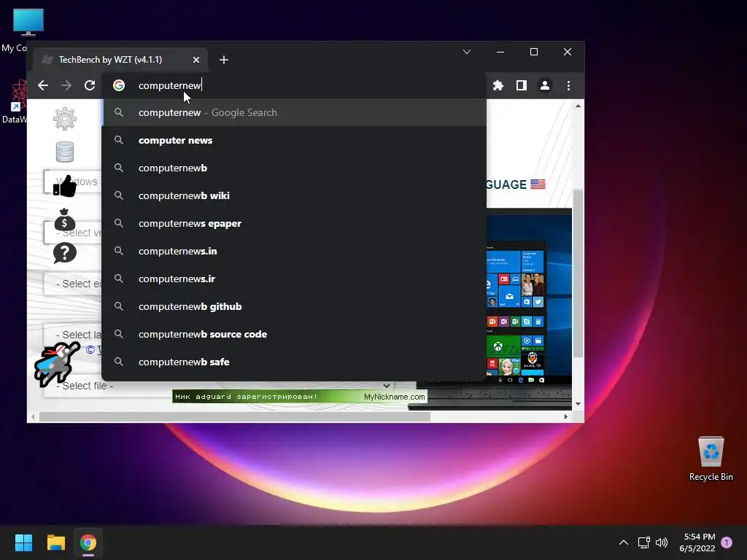This screenshot has width=747, height=560.
Task: Select the 'computernews.in' suggestion
Action: [295, 251]
